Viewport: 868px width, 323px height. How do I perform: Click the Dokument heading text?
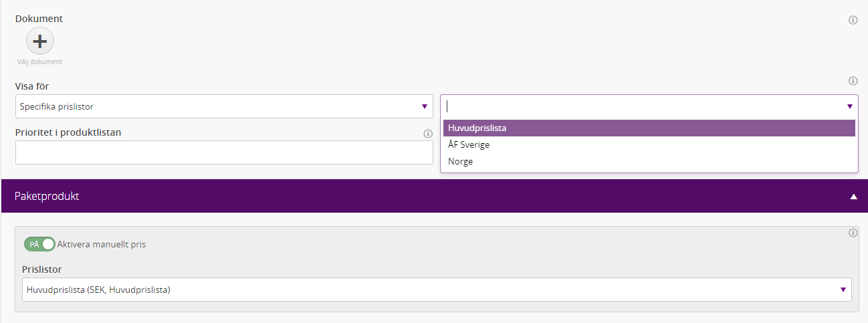(39, 19)
